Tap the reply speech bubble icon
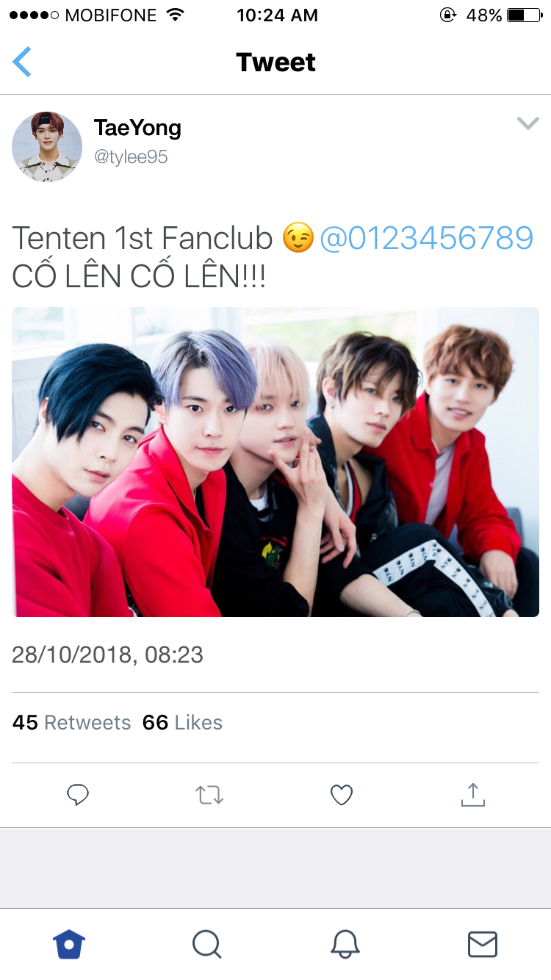The width and height of the screenshot is (551, 980). point(78,795)
